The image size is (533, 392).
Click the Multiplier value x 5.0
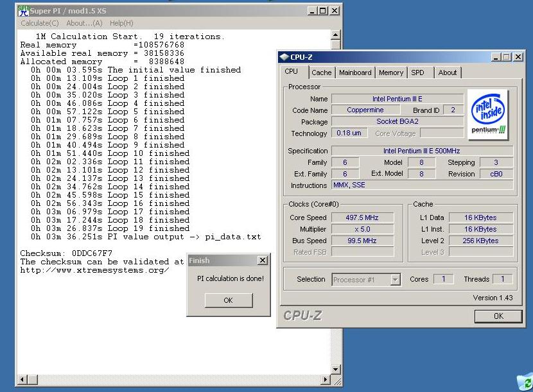pyautogui.click(x=362, y=229)
